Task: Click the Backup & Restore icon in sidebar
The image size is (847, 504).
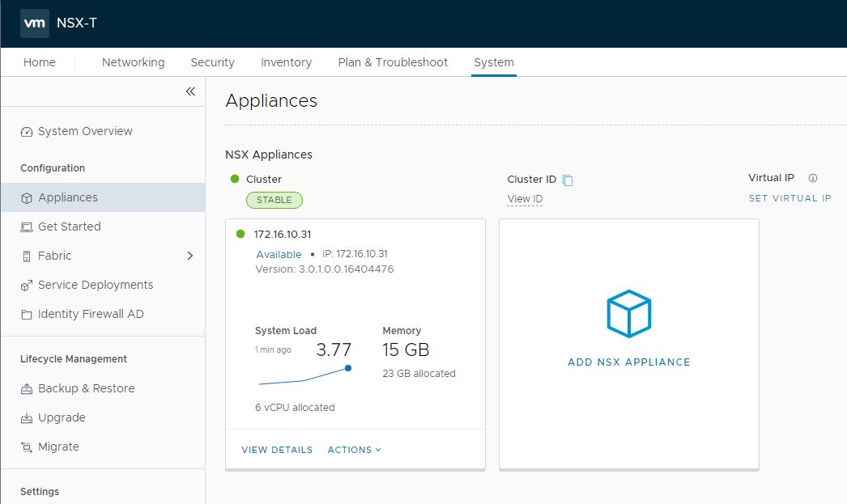Action: tap(27, 389)
